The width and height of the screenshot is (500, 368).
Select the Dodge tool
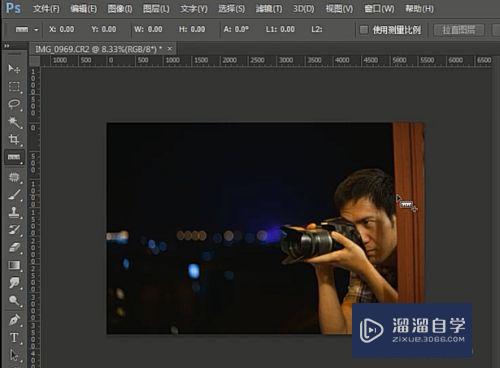coord(14,301)
